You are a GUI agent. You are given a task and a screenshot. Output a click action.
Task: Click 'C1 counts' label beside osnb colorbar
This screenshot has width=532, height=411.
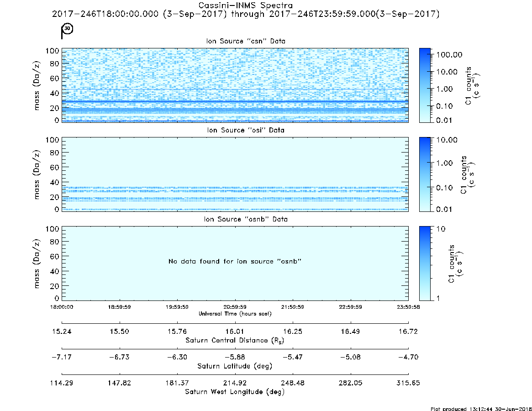[451, 263]
